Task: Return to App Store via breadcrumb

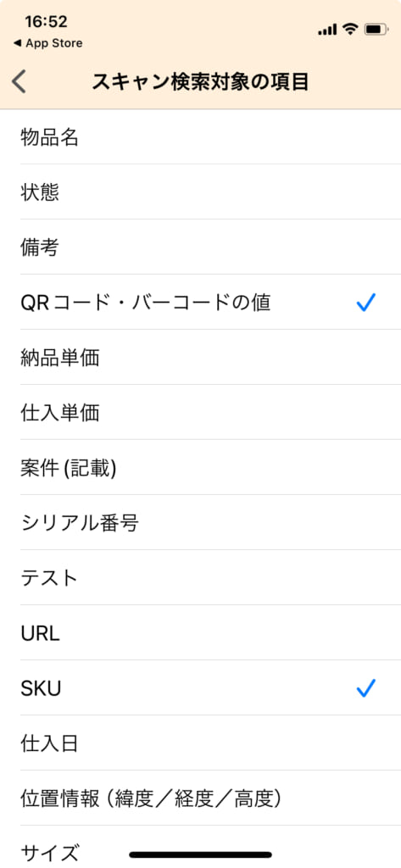Action: [47, 43]
